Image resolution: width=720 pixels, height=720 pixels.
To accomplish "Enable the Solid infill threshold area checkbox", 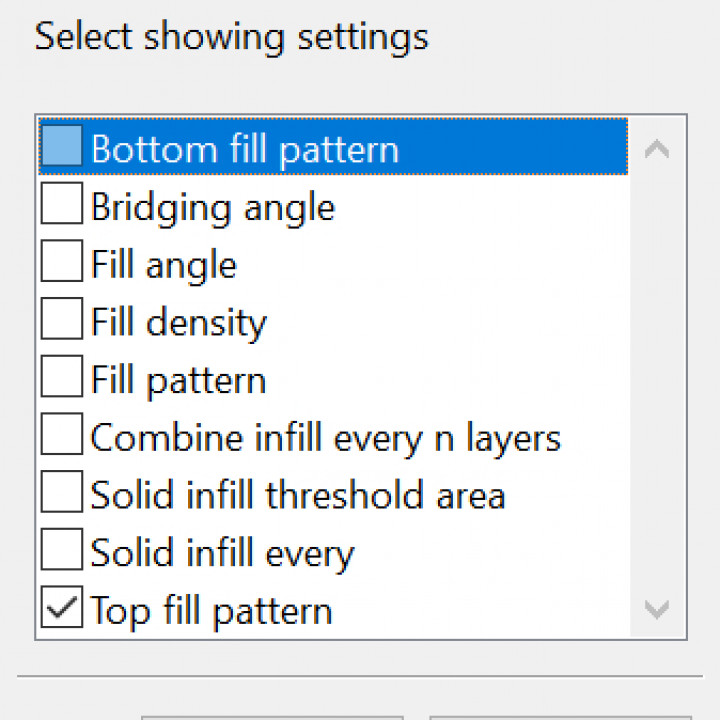I will coord(62,495).
